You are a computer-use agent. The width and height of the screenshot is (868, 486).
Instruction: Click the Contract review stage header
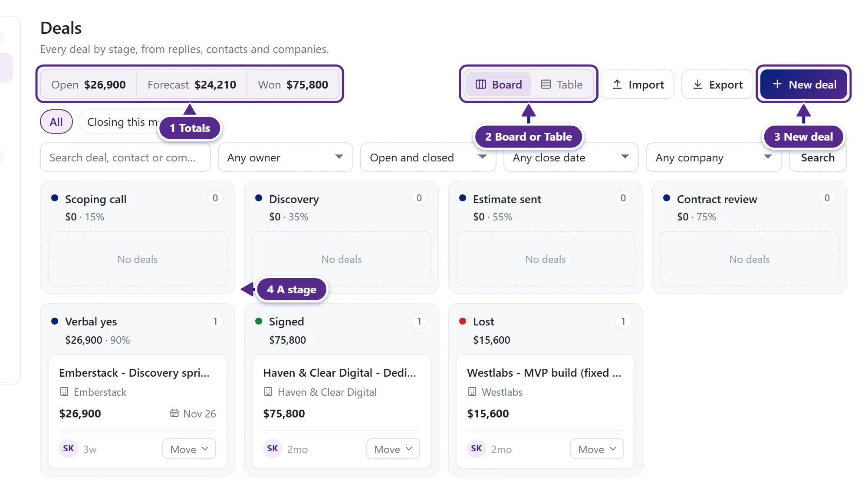point(717,199)
